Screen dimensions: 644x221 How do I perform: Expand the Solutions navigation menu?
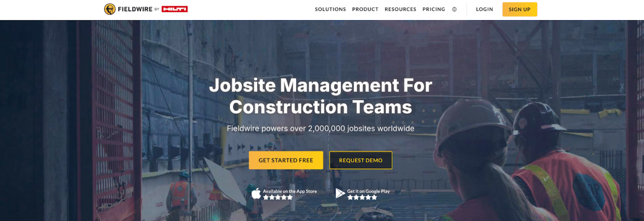click(330, 9)
